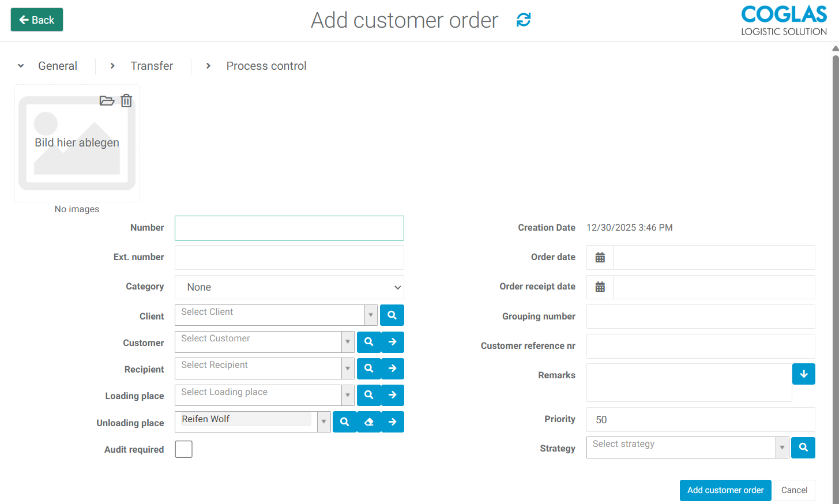The image size is (839, 504).
Task: Click the refresh icon beside the title
Action: point(523,20)
